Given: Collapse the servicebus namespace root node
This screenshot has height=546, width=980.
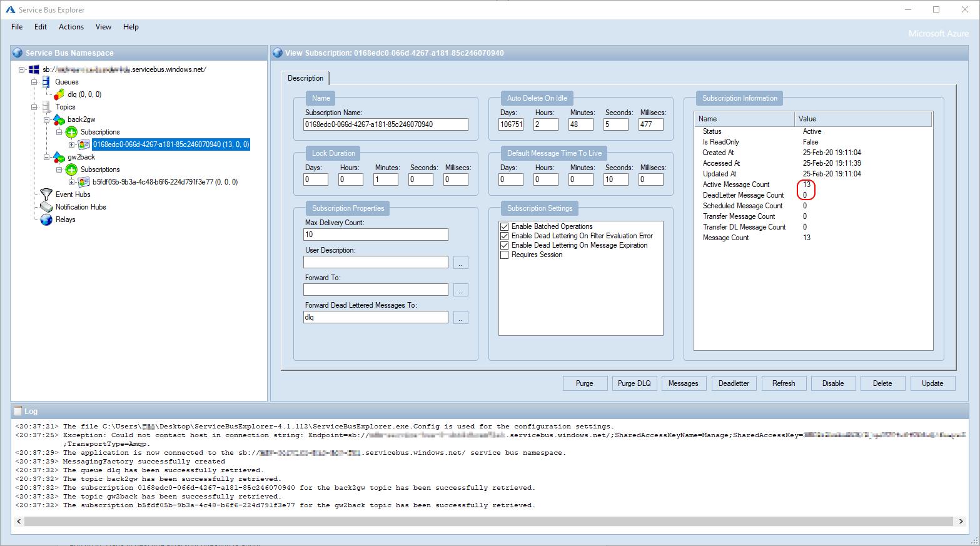Looking at the screenshot, I should [22, 69].
